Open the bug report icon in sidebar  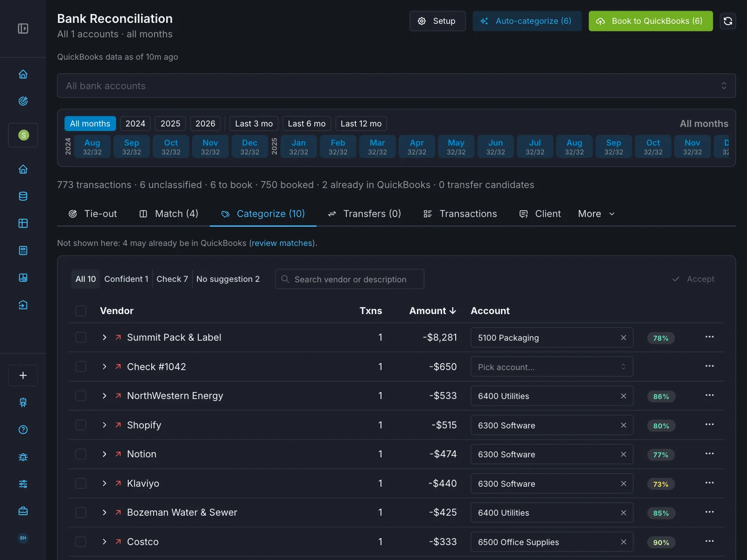point(23,457)
